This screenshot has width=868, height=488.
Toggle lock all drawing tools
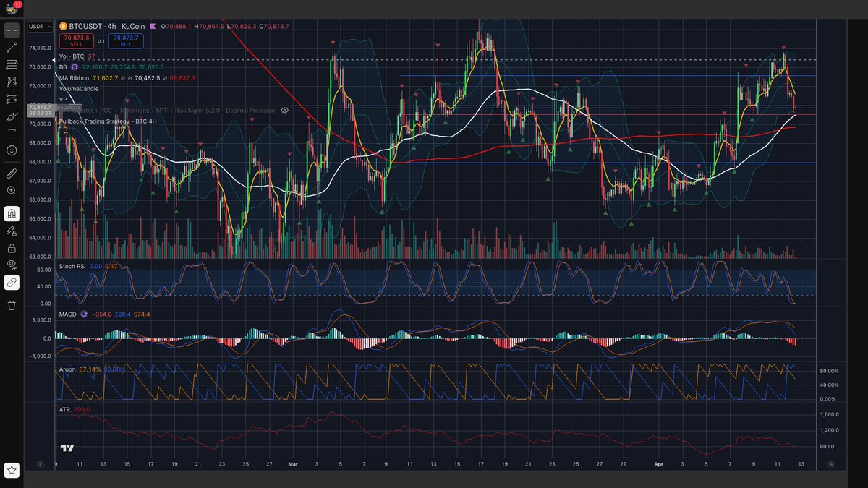pyautogui.click(x=12, y=248)
